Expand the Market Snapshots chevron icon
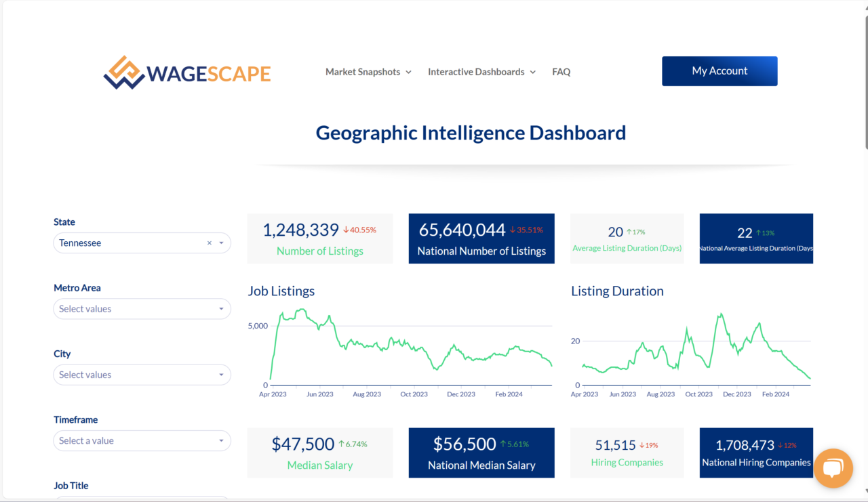Image resolution: width=868 pixels, height=502 pixels. 408,72
